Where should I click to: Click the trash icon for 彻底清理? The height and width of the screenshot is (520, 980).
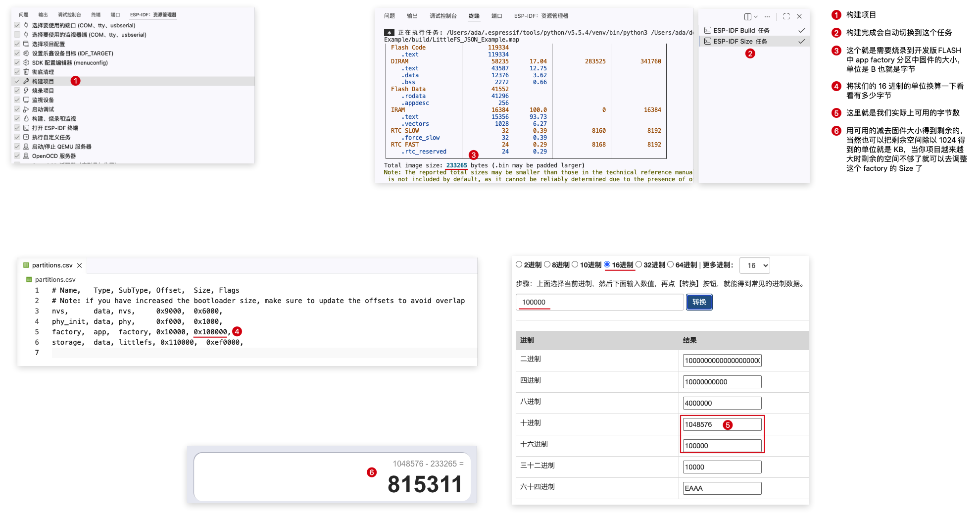pyautogui.click(x=26, y=72)
